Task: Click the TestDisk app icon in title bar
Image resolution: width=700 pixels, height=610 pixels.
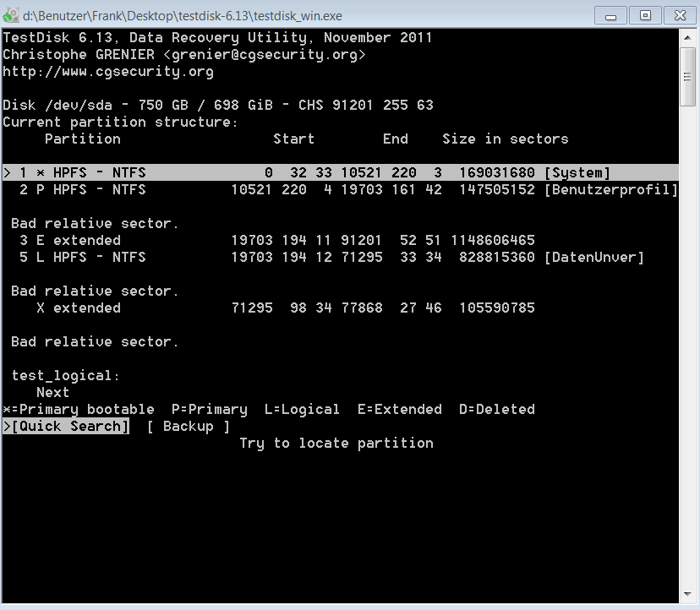Action: pyautogui.click(x=11, y=15)
